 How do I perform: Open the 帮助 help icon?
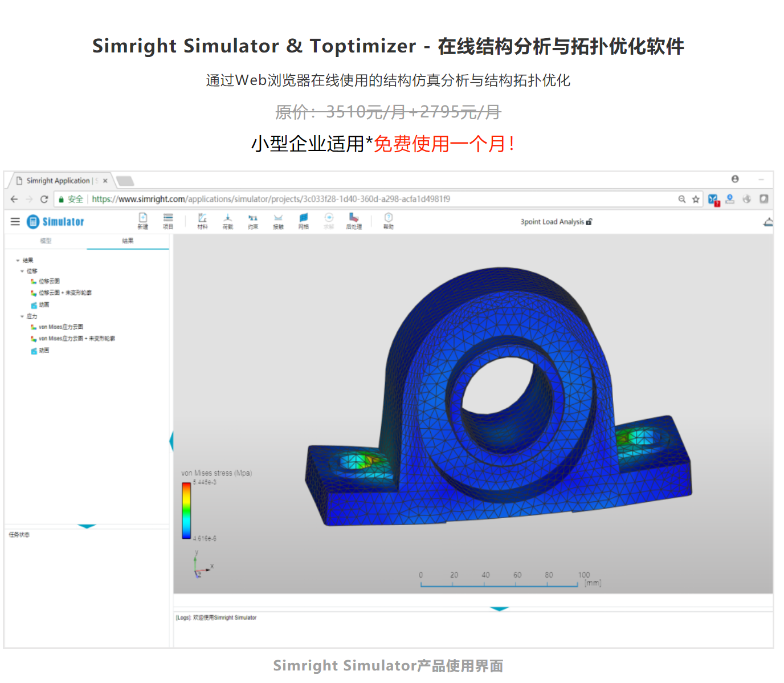389,221
